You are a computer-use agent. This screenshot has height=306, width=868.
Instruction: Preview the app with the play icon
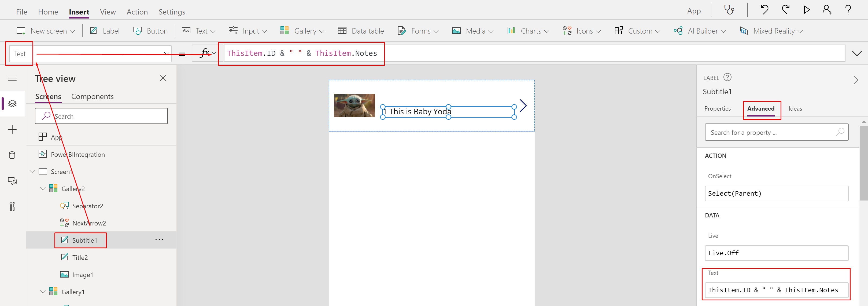pyautogui.click(x=806, y=10)
